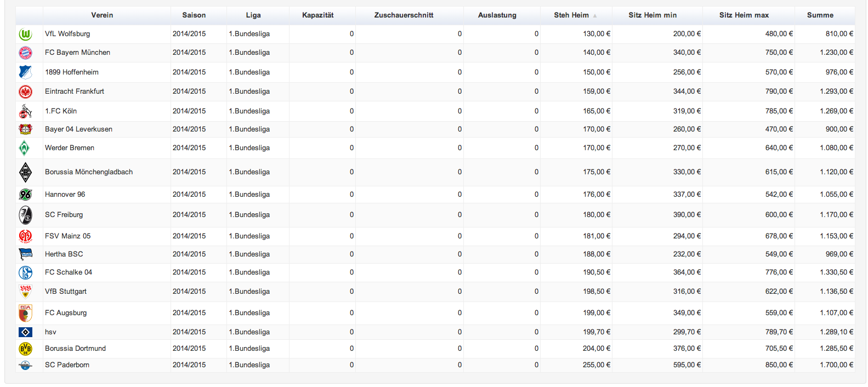Select the Eintracht Frankfurt eagle logo
Screen dimensions: 868x387
(x=25, y=92)
